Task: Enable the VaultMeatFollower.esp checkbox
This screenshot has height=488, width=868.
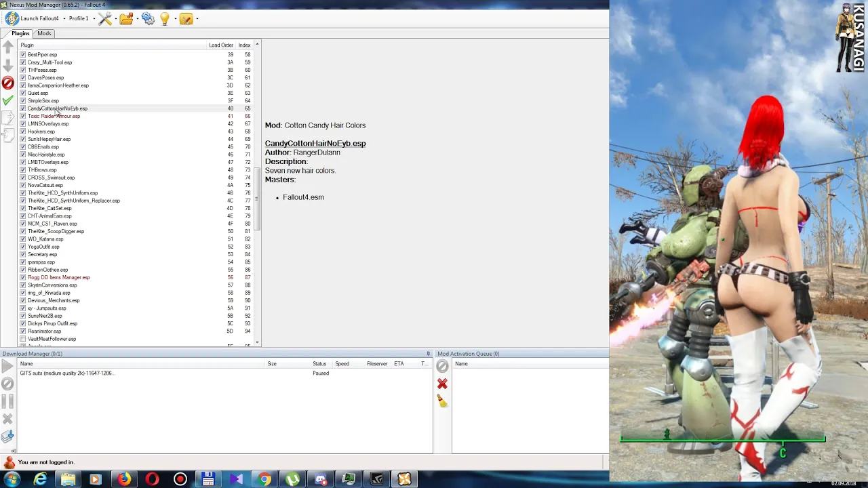Action: [23, 339]
